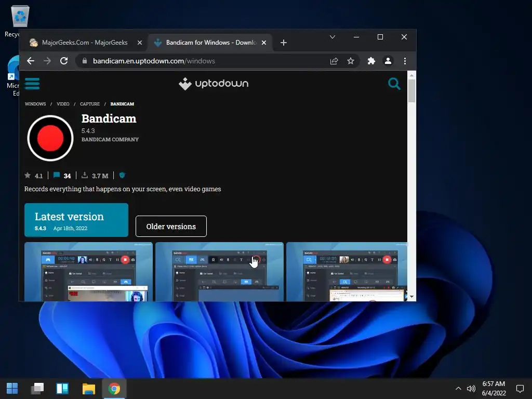Click the Chrome taskbar icon
This screenshot has width=532, height=399.
[114, 389]
